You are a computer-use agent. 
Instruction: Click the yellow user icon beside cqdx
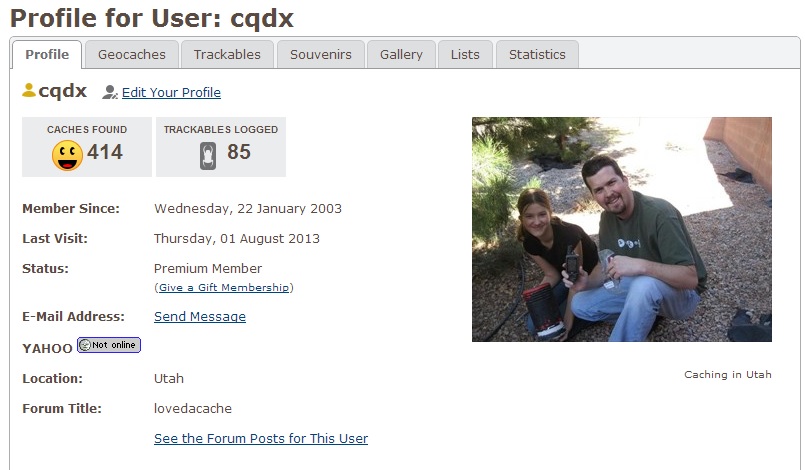point(29,90)
